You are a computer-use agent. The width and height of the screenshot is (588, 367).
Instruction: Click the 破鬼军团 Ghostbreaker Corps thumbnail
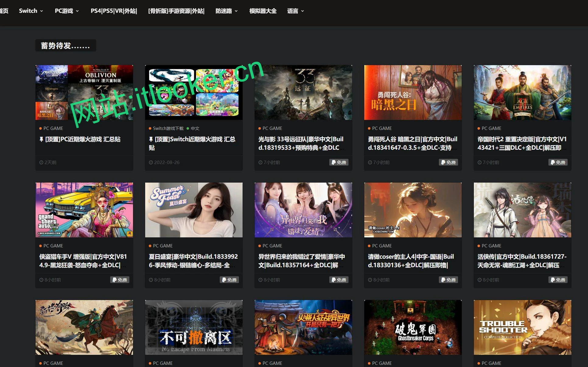pyautogui.click(x=413, y=327)
